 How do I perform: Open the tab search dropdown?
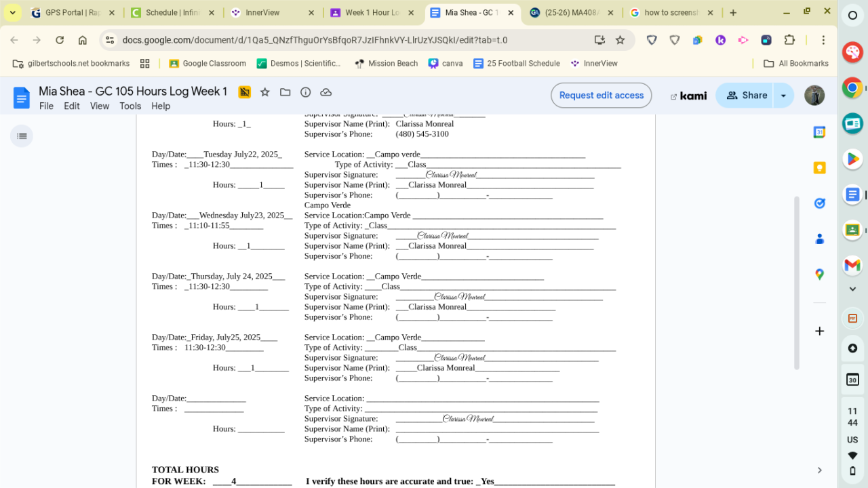12,13
